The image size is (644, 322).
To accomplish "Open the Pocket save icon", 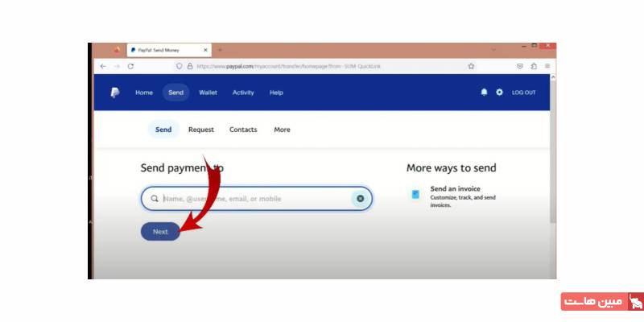I will click(520, 66).
